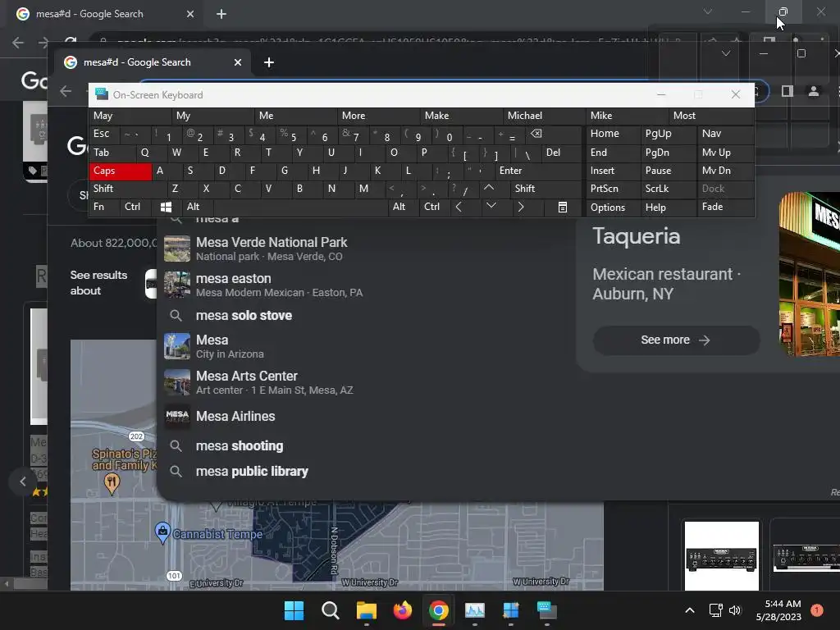This screenshot has height=630, width=840.
Task: Click the Spinato's restaurant map pin
Action: click(112, 484)
